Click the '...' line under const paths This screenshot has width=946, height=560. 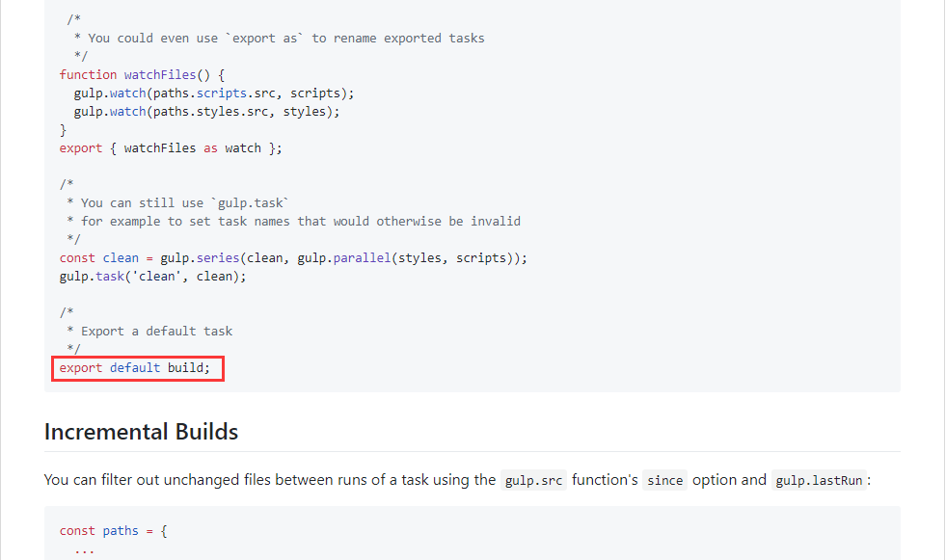[x=85, y=548]
